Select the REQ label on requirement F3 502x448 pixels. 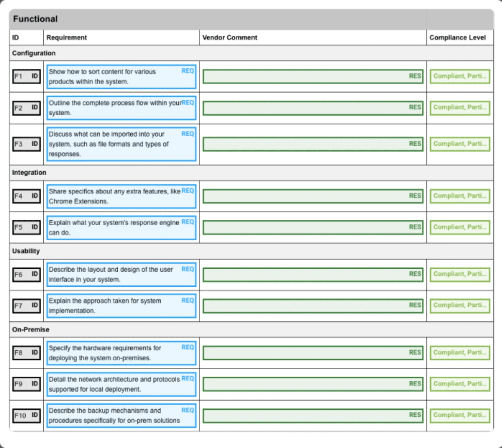tap(188, 133)
